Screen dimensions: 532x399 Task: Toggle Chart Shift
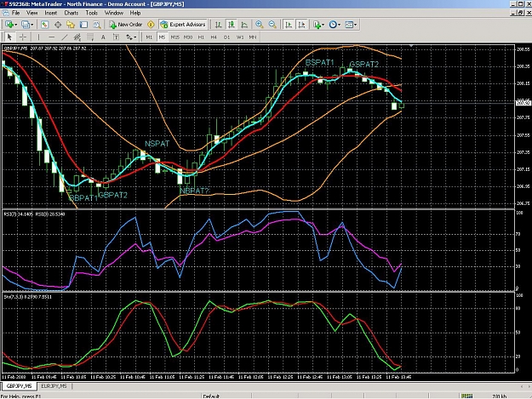click(x=301, y=25)
